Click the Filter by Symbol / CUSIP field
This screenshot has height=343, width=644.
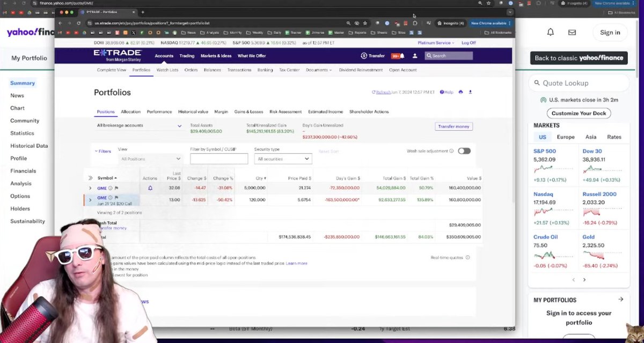tap(219, 159)
